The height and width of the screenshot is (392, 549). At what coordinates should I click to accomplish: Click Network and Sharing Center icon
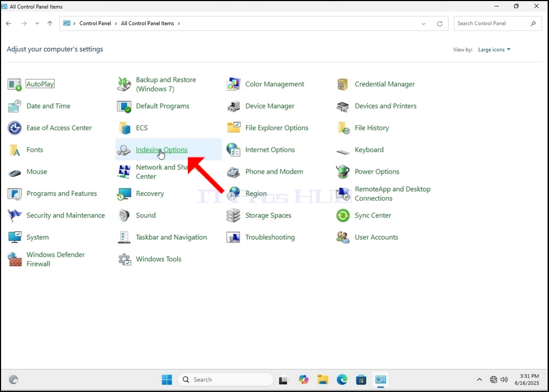click(124, 172)
